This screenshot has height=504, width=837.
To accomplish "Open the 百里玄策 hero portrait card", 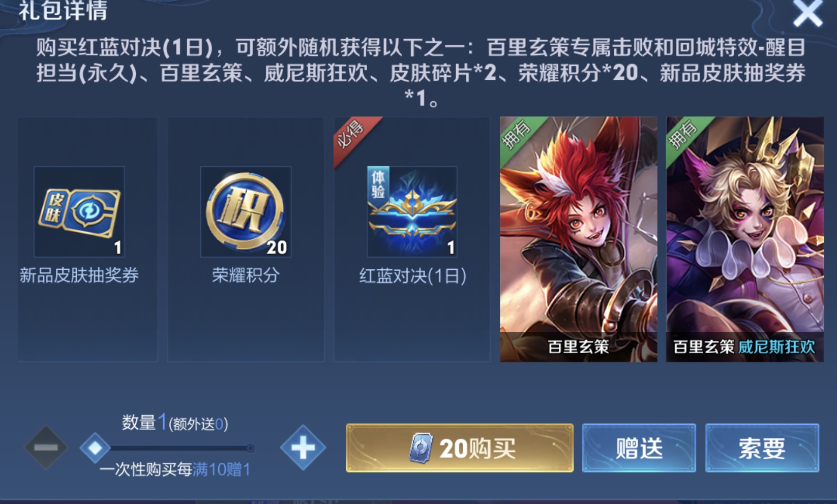I will [578, 239].
